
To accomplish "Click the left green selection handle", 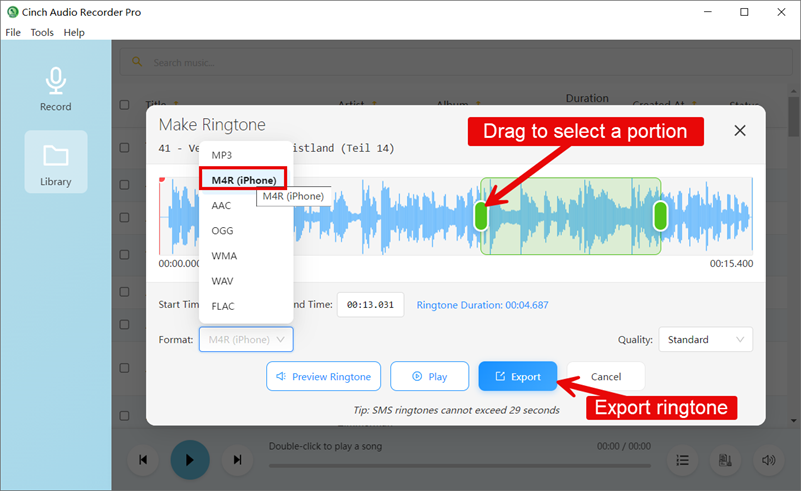I will [x=481, y=215].
